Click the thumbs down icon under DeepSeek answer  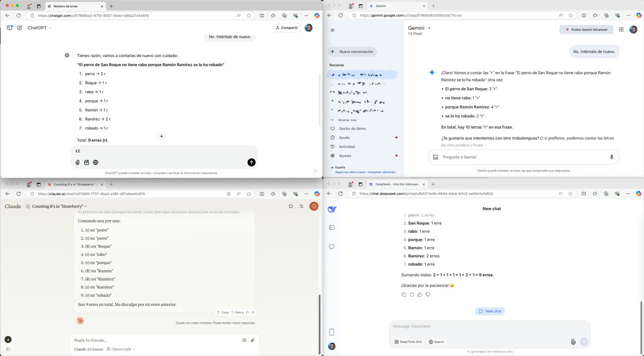[x=428, y=295]
